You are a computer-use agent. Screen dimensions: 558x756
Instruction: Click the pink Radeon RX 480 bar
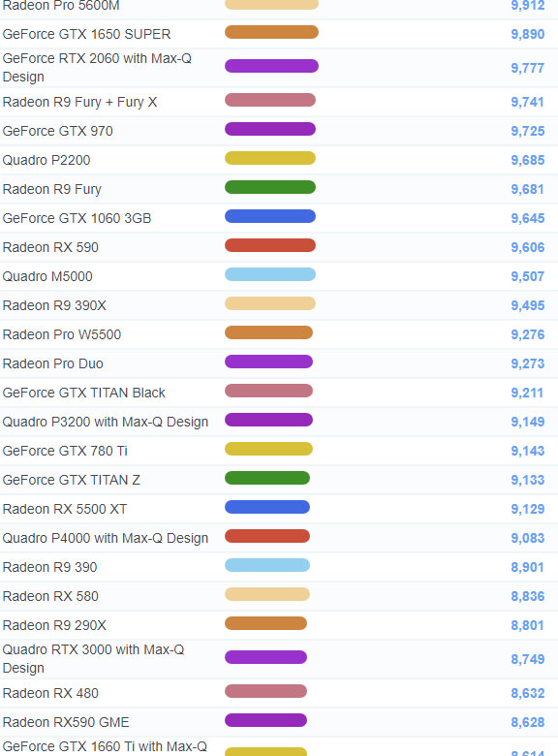tap(266, 691)
